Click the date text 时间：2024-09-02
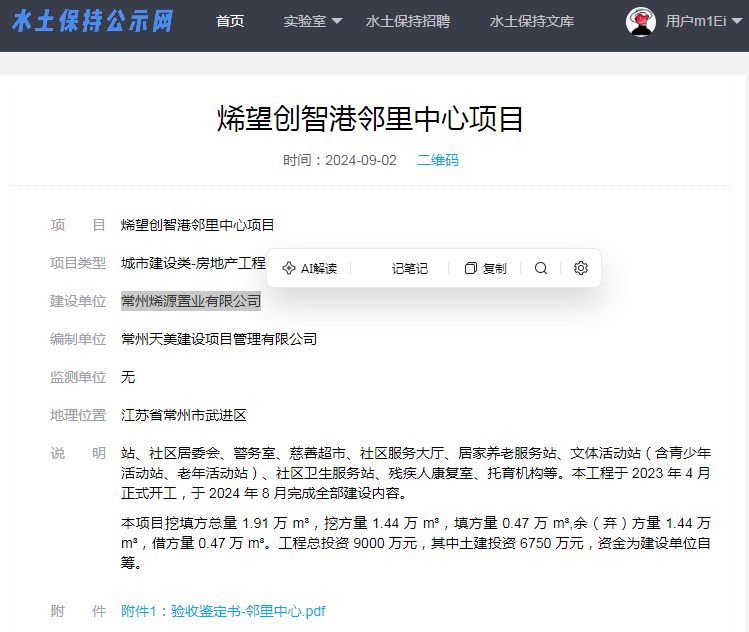The width and height of the screenshot is (749, 632). click(x=340, y=160)
